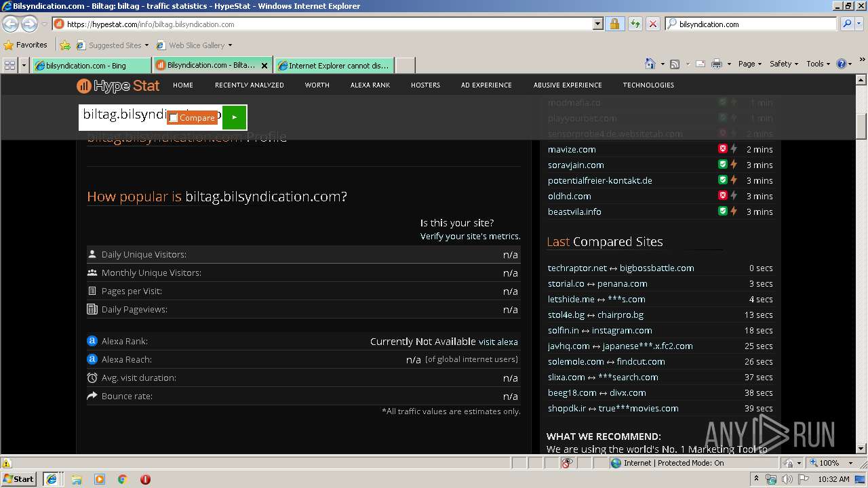Tick the Compare checkbox
Image resolution: width=868 pixels, height=488 pixels.
click(x=174, y=118)
